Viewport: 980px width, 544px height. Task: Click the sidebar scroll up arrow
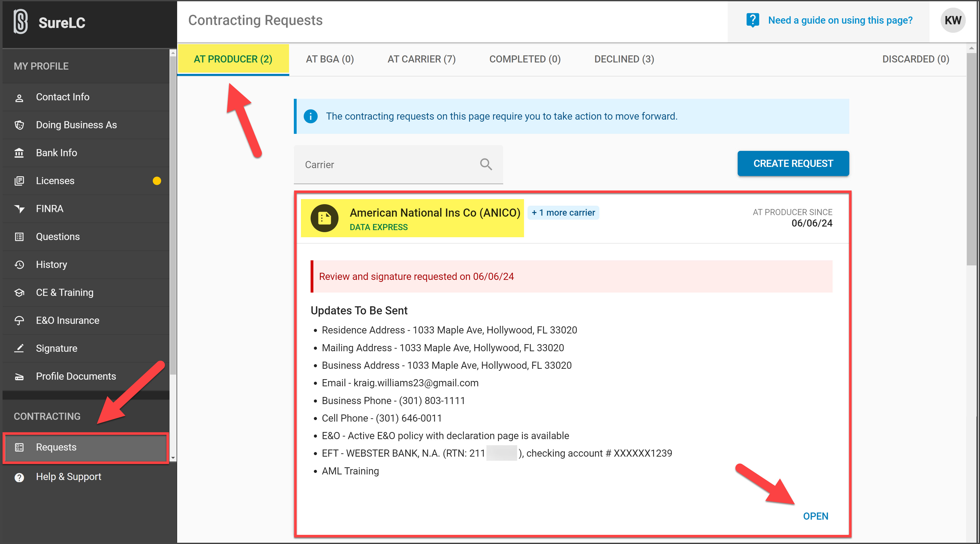pyautogui.click(x=173, y=53)
